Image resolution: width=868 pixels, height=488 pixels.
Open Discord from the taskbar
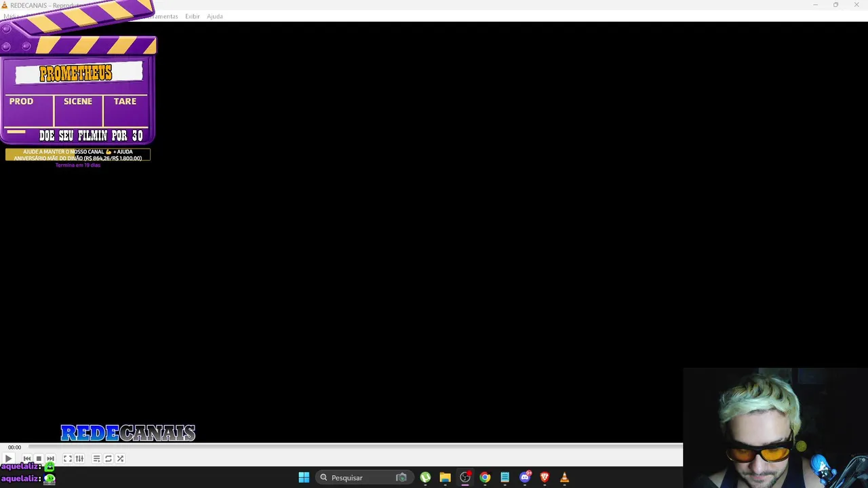click(x=525, y=478)
